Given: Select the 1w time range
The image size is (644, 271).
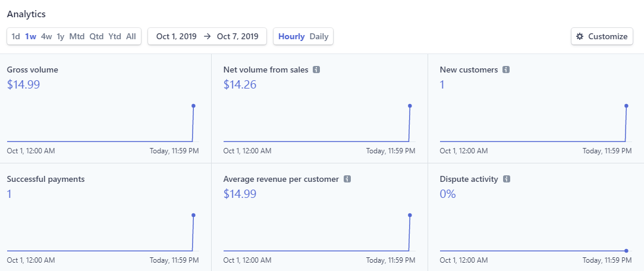Looking at the screenshot, I should [30, 36].
